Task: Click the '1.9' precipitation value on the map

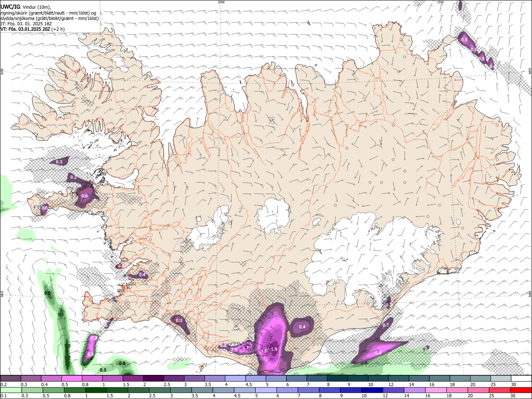Action: tap(274, 350)
